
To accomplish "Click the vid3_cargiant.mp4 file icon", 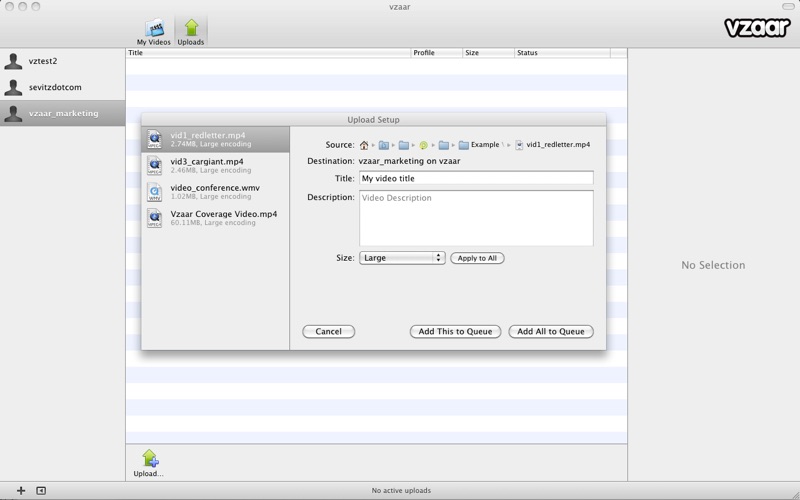I will click(x=155, y=165).
